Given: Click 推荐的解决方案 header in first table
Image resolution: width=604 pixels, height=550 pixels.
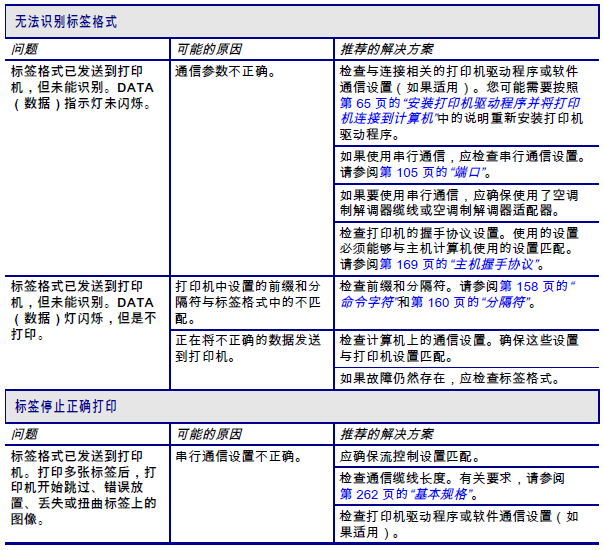Looking at the screenshot, I should tap(386, 49).
